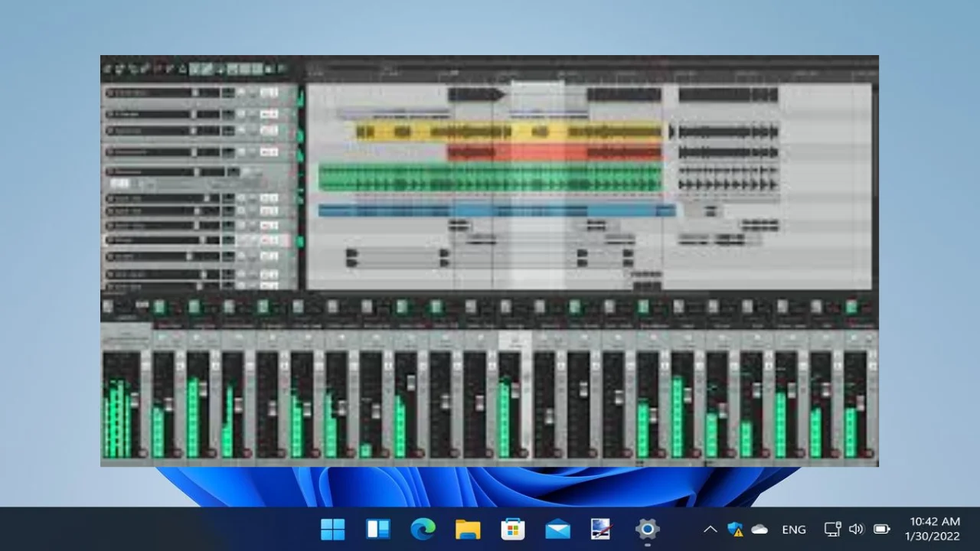Open the Widgets panel from the taskbar
The height and width of the screenshot is (551, 980).
point(378,529)
